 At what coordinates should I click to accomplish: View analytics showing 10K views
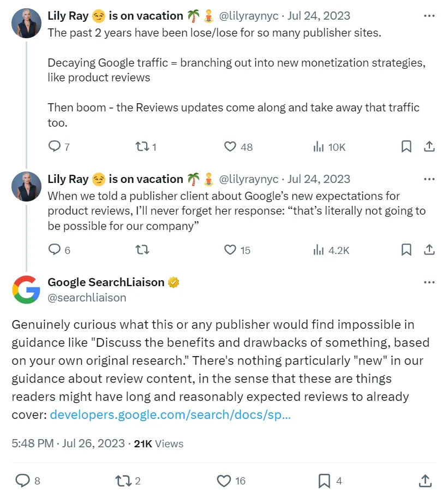coord(318,146)
